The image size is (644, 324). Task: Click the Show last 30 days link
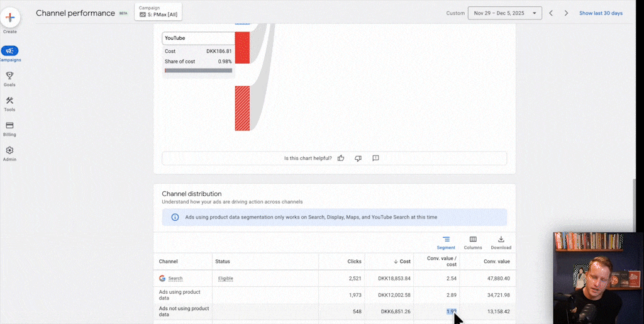[x=601, y=13]
